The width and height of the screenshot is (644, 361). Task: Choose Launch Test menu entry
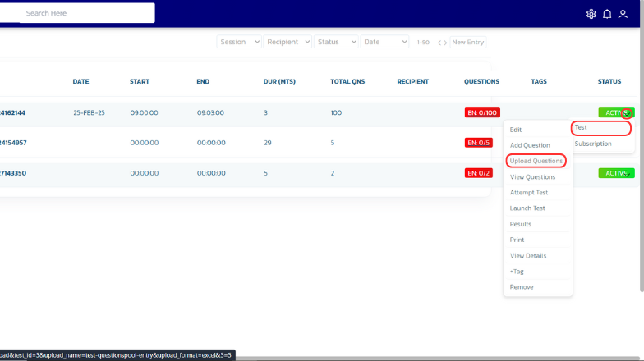(x=527, y=208)
